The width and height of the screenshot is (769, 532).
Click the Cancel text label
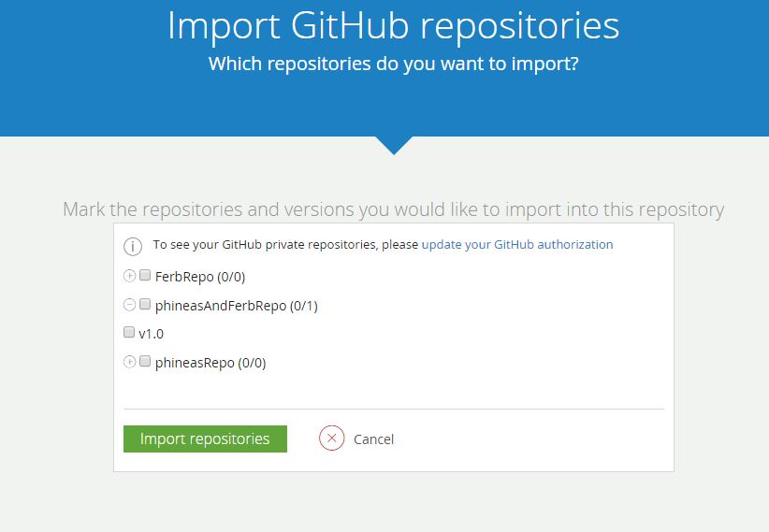coord(373,439)
